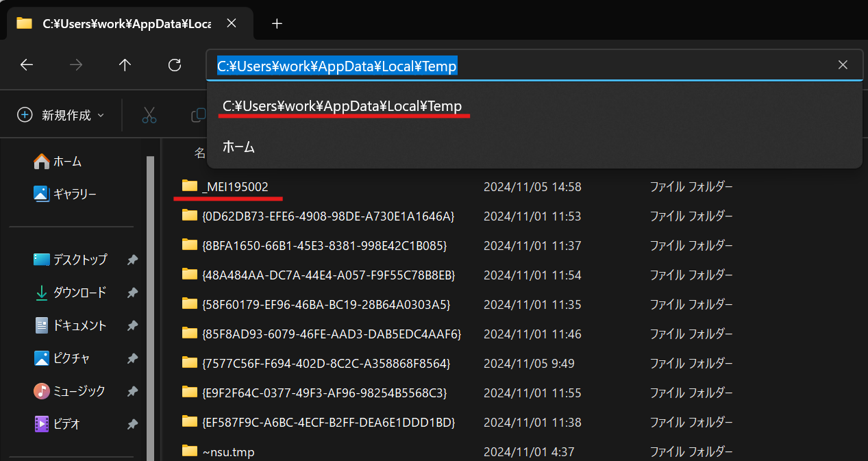The height and width of the screenshot is (461, 868).
Task: Clear the address bar with X
Action: pyautogui.click(x=843, y=65)
